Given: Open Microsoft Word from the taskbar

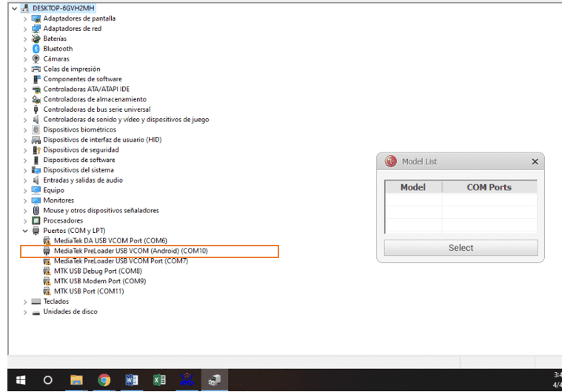Looking at the screenshot, I should pyautogui.click(x=132, y=380).
